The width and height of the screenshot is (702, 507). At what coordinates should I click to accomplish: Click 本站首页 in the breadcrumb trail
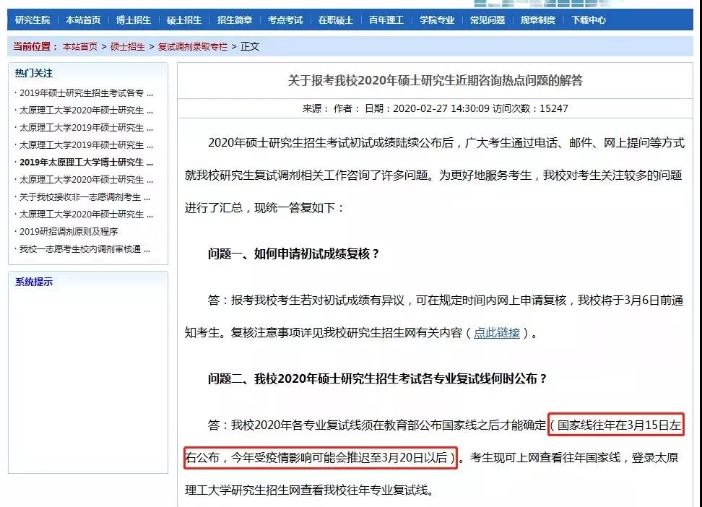(80, 46)
